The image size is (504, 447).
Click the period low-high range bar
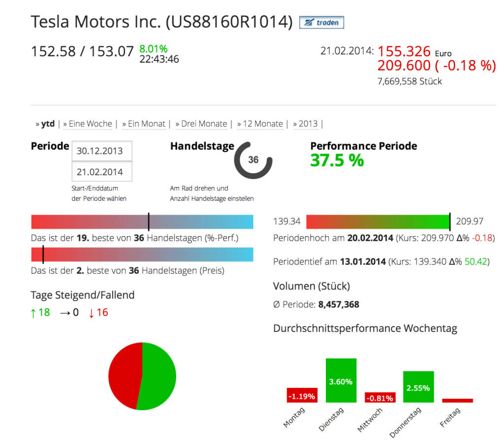(x=378, y=222)
